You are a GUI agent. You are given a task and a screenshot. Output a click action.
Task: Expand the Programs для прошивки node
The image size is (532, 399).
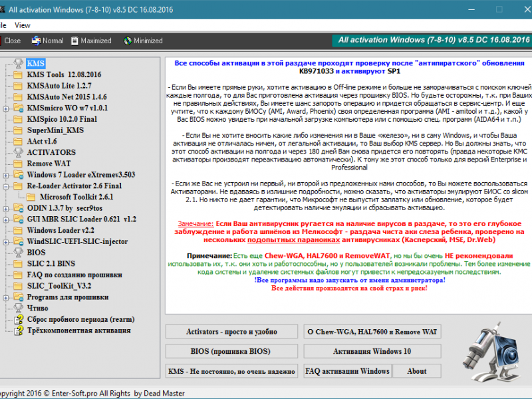tap(6, 298)
